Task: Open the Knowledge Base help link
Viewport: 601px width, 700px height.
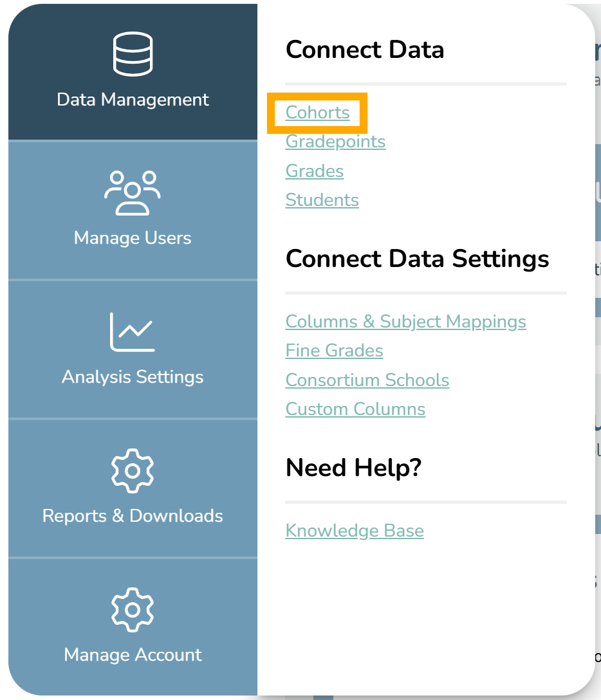Action: pyautogui.click(x=355, y=531)
